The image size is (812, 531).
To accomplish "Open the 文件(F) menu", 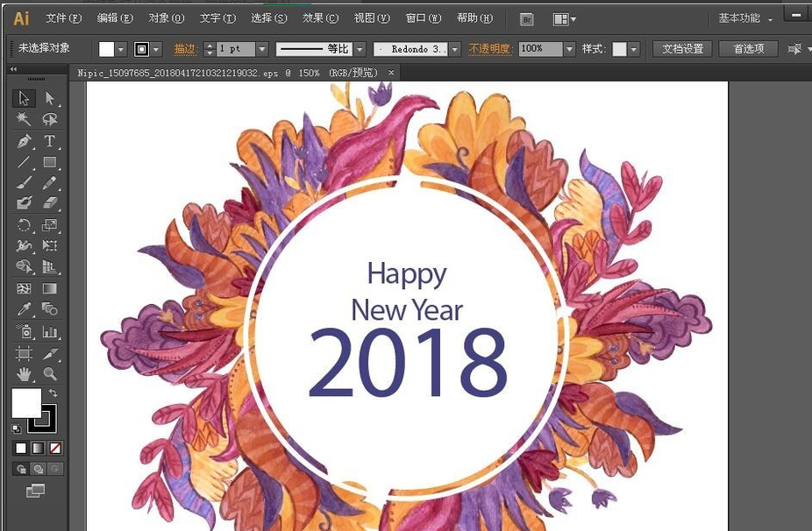I will pyautogui.click(x=63, y=18).
